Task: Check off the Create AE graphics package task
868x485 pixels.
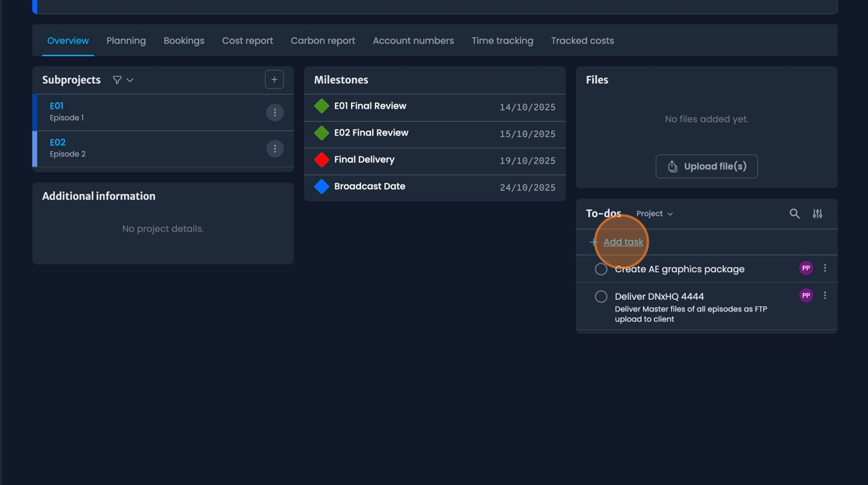Action: [x=601, y=268]
